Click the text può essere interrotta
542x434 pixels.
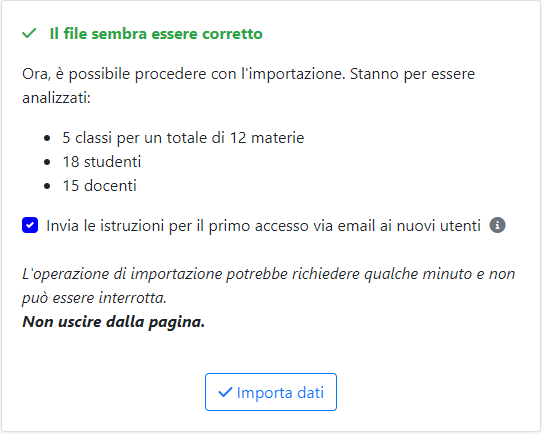coord(94,298)
